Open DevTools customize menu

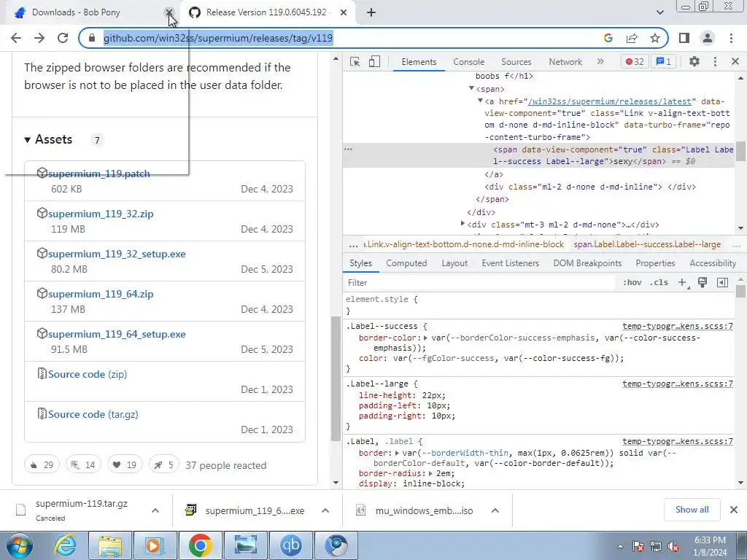point(715,61)
